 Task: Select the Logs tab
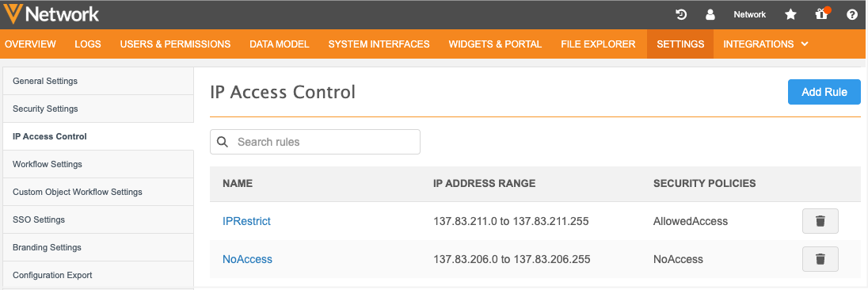pyautogui.click(x=87, y=44)
